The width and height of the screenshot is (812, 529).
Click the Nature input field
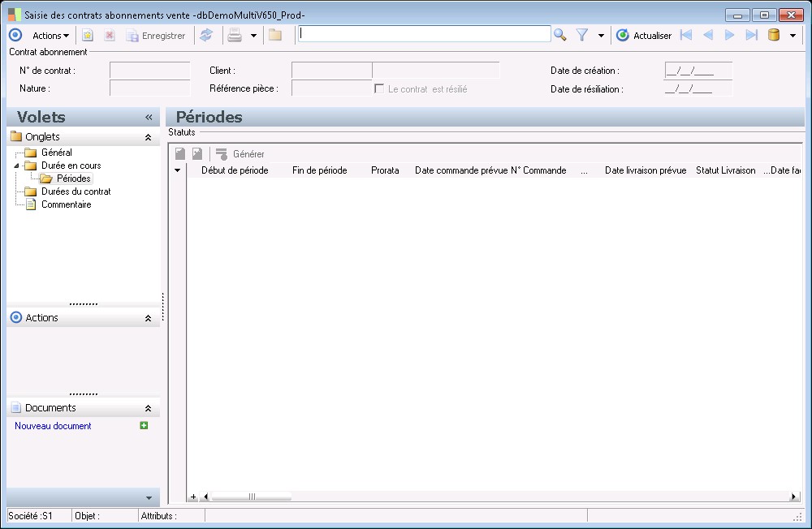click(x=149, y=88)
